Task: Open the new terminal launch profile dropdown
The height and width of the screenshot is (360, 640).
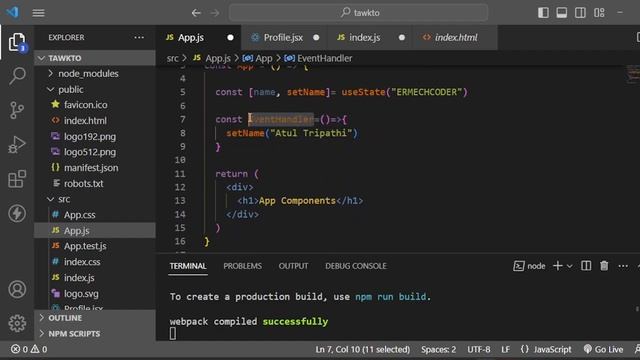Action: pos(569,267)
